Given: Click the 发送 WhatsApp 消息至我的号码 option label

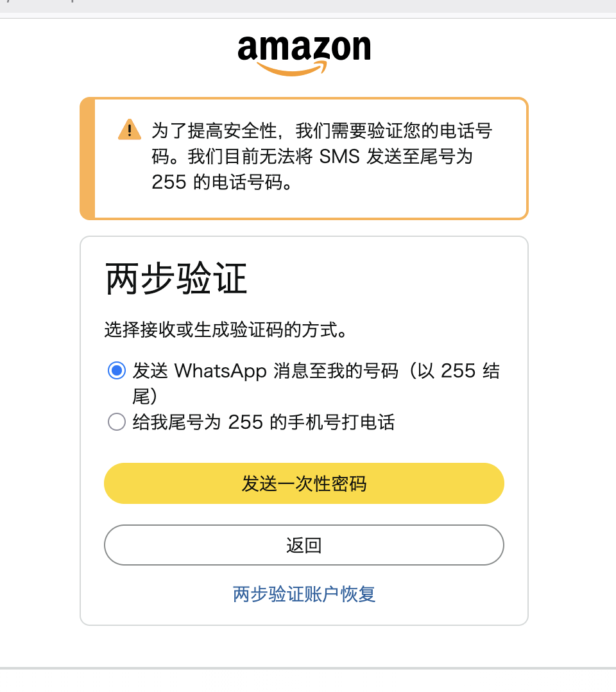Looking at the screenshot, I should click(x=316, y=371).
